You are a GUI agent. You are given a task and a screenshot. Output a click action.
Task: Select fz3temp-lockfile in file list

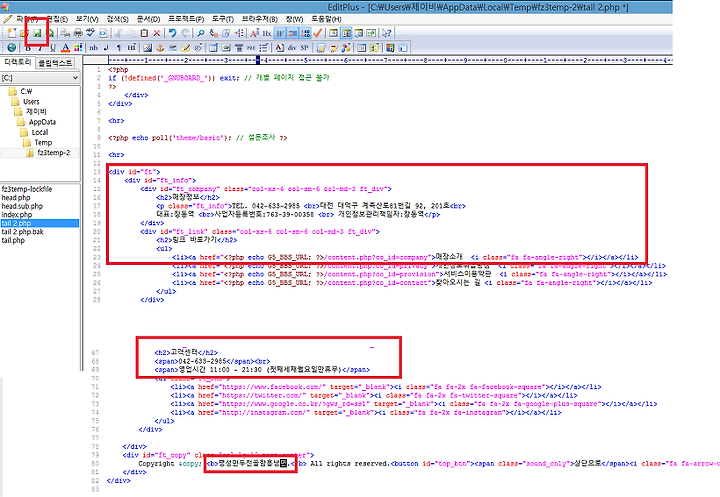27,189
